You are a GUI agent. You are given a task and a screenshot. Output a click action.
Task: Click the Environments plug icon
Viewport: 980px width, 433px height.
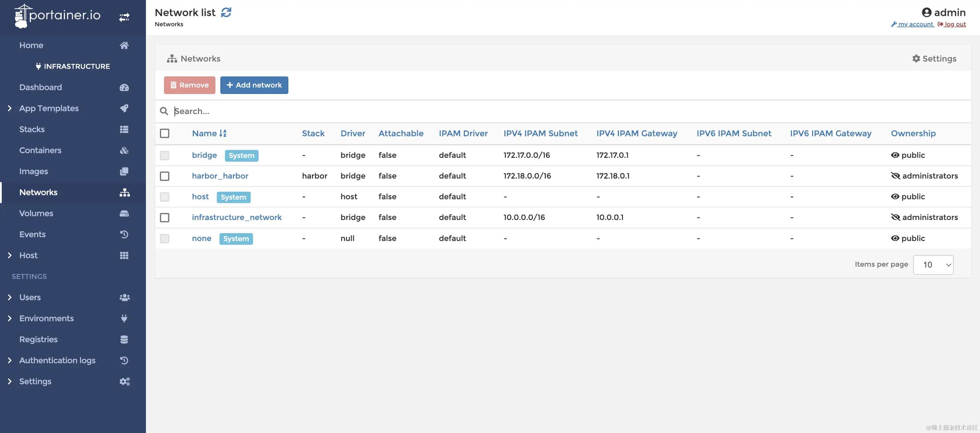pyautogui.click(x=124, y=319)
